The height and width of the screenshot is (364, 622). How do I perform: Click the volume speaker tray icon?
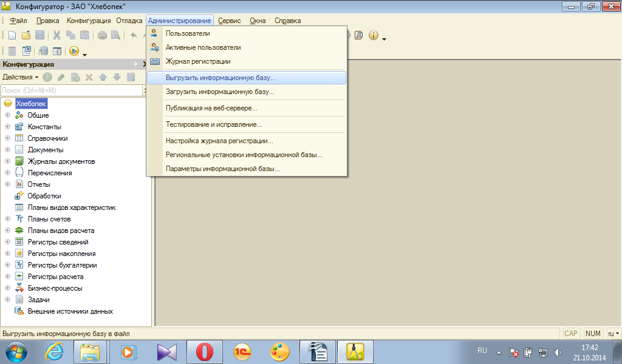click(x=558, y=352)
